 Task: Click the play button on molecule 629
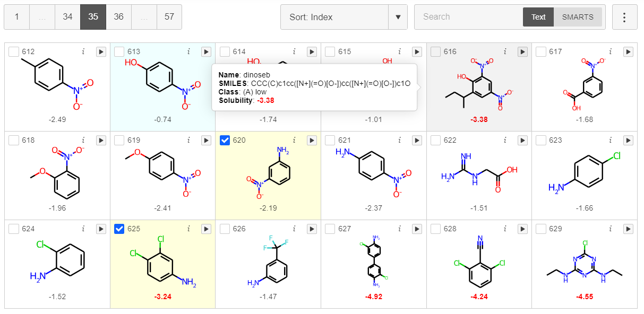(x=628, y=229)
